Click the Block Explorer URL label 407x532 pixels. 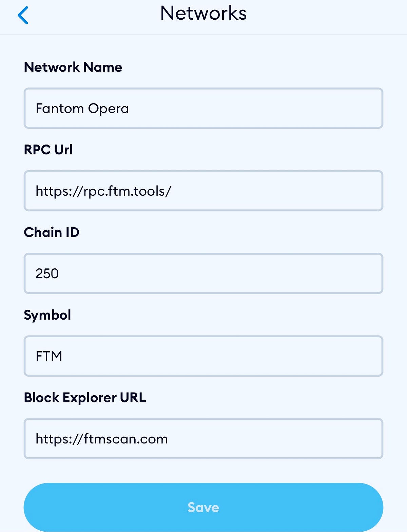(84, 398)
